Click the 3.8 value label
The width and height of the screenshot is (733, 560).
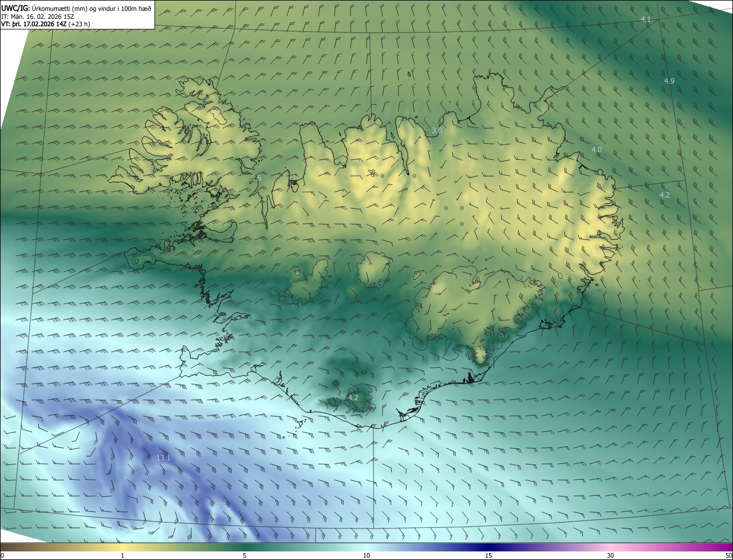[437, 131]
